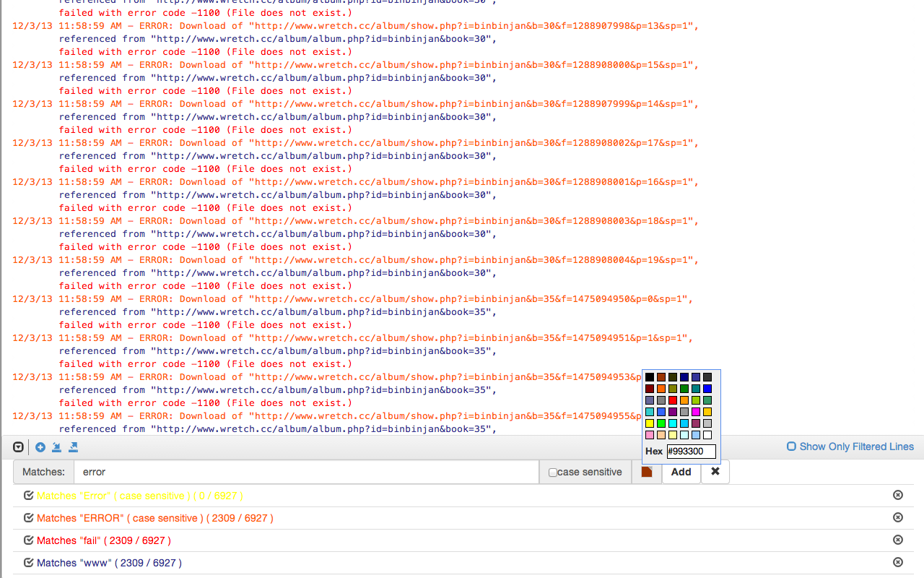The image size is (924, 578).
Task: Pick the cyan swatch
Action: coord(673,423)
